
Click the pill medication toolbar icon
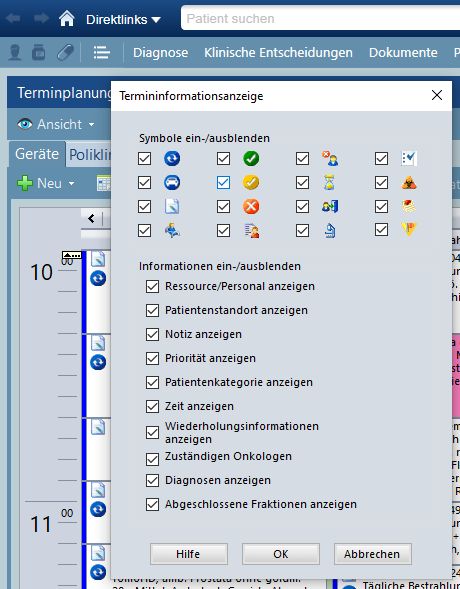pyautogui.click(x=65, y=53)
